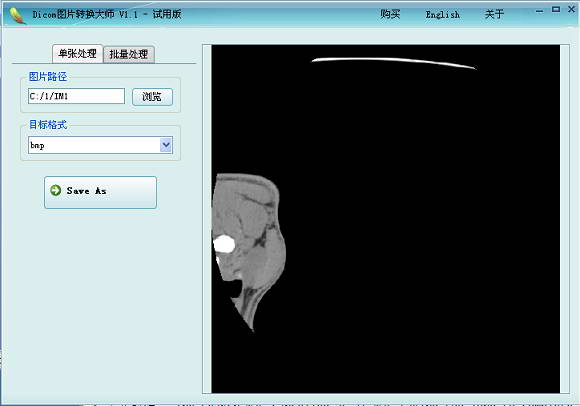Open the 目标格式 bmp format combo box

(100, 145)
